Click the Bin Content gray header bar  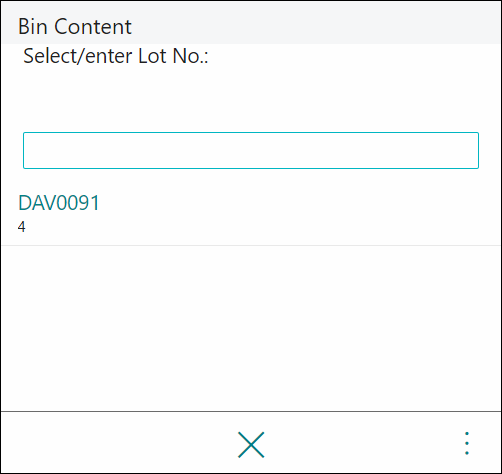(251, 23)
